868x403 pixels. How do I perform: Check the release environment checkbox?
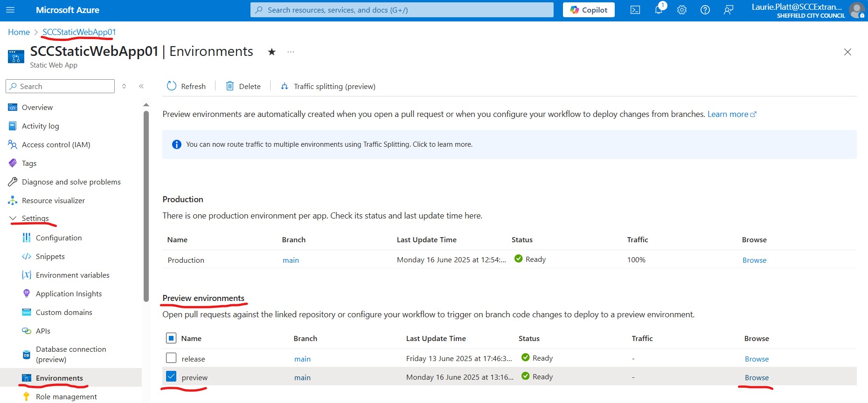pos(171,358)
